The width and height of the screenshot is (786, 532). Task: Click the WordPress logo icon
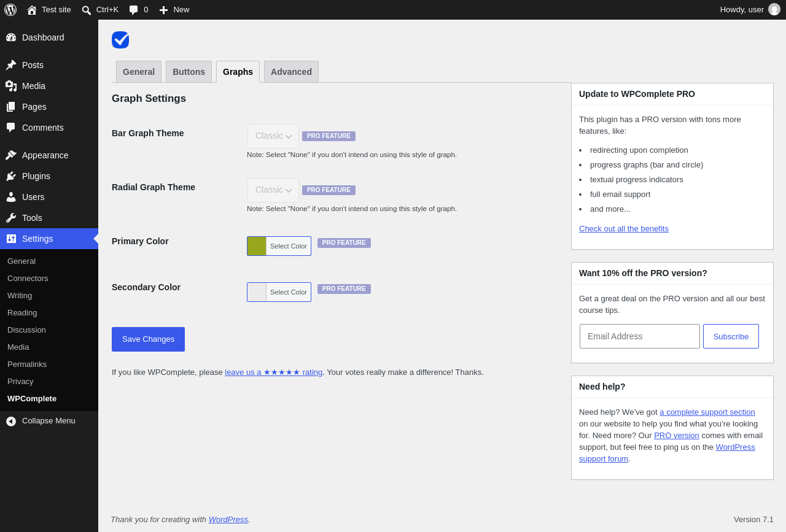tap(10, 10)
